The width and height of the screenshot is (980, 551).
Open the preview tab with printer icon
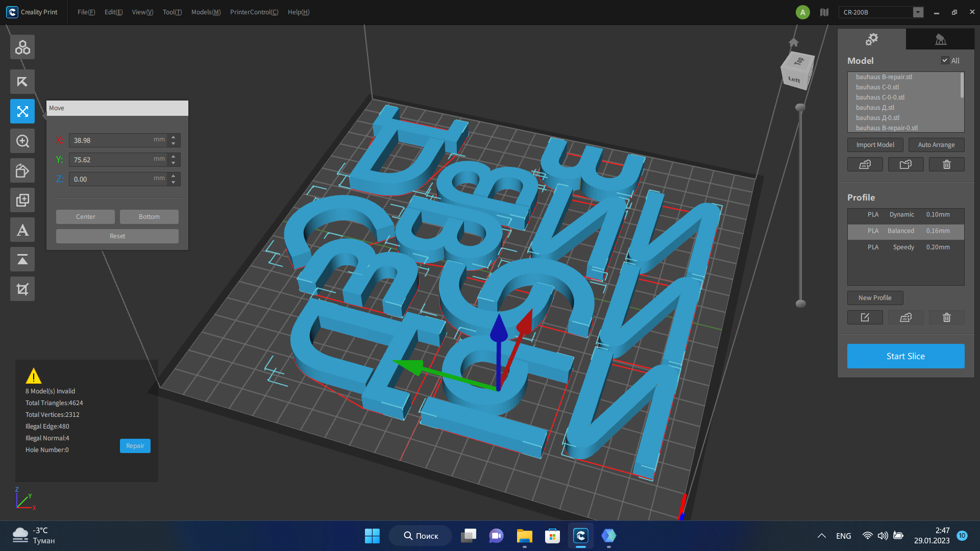pyautogui.click(x=940, y=39)
